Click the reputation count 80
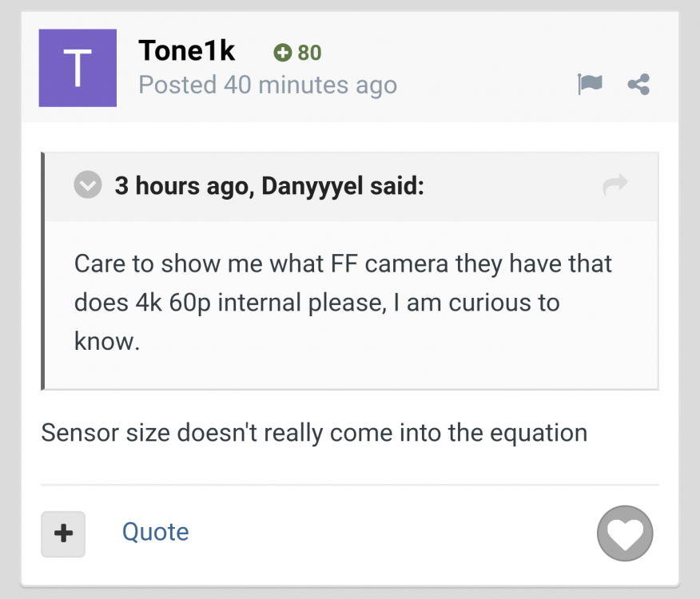 click(x=309, y=54)
